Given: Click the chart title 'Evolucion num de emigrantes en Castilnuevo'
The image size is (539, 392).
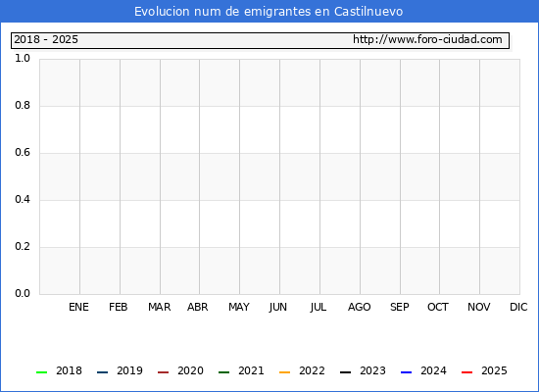Looking at the screenshot, I should point(269,12).
